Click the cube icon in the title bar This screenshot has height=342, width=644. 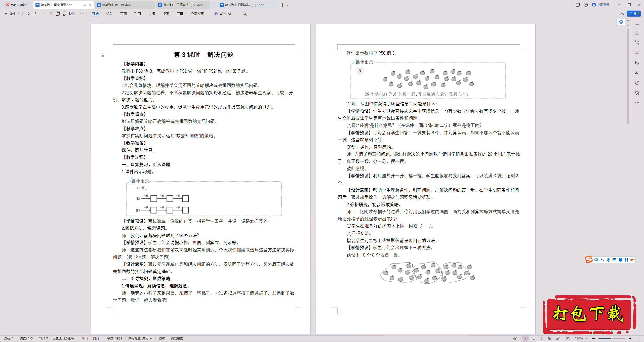point(586,5)
